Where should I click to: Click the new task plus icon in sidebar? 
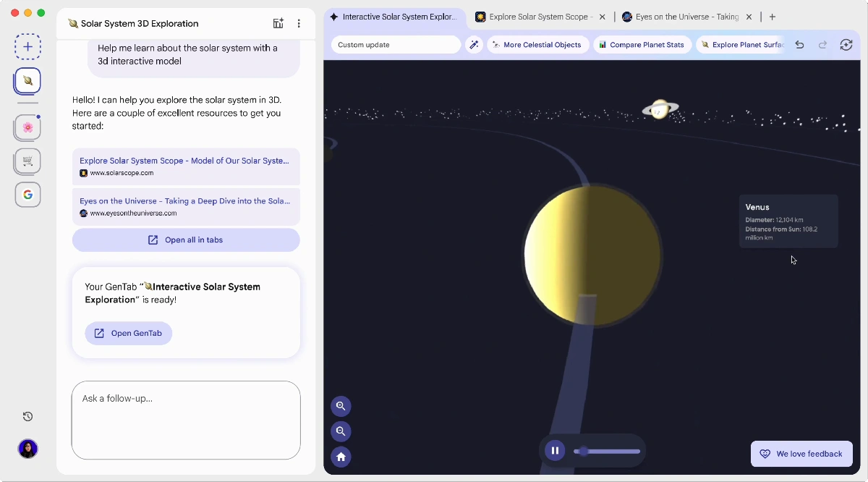click(x=27, y=46)
